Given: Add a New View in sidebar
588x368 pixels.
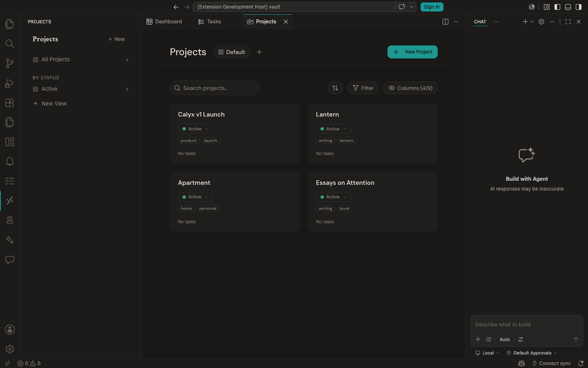Looking at the screenshot, I should click(x=50, y=104).
